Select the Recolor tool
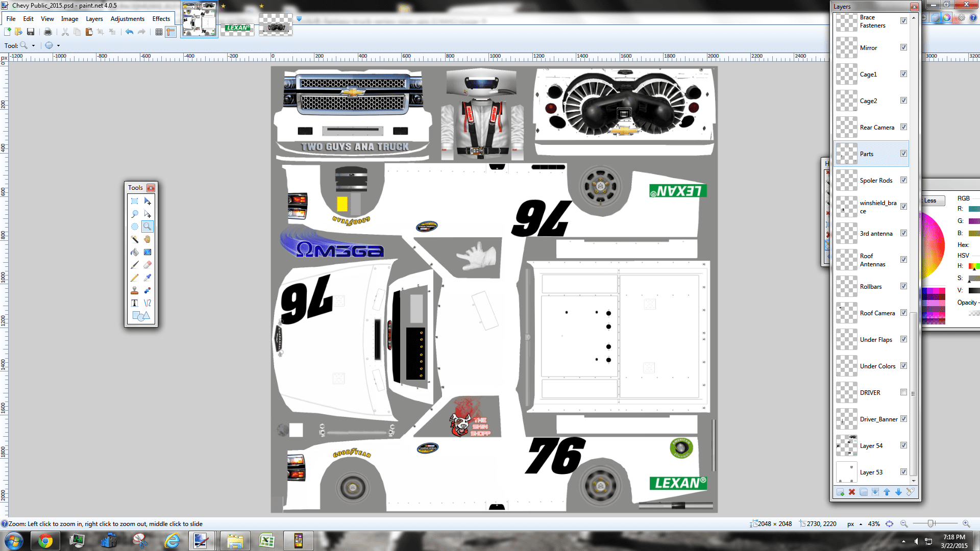The image size is (980, 551). click(148, 290)
